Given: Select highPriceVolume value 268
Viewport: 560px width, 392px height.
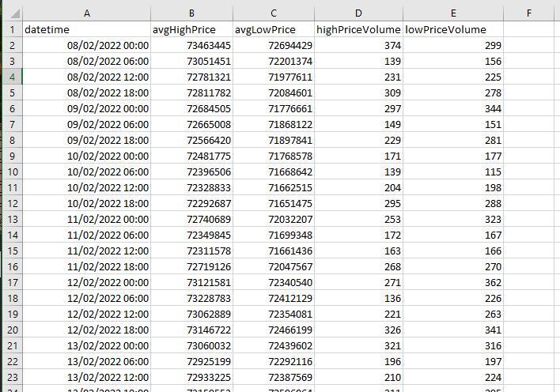Looking at the screenshot, I should point(358,266).
